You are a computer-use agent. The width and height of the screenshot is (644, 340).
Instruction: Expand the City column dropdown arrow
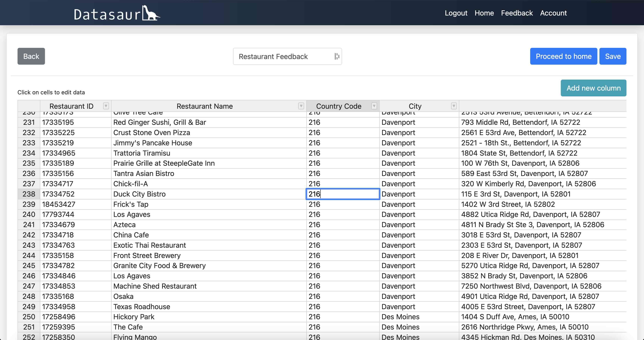point(454,106)
